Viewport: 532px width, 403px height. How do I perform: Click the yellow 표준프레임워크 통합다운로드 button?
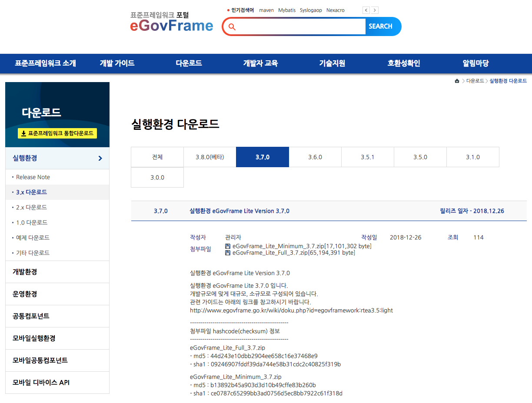point(57,133)
